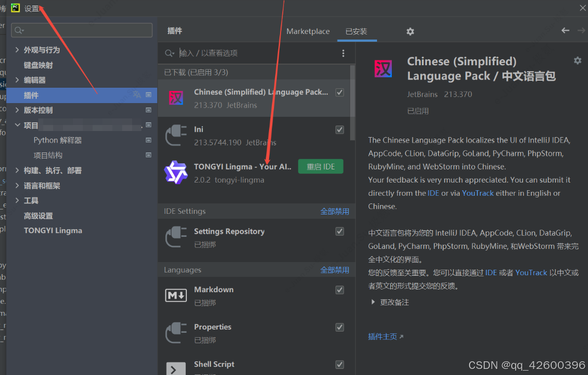Select TONGYI Lingma settings entry

click(x=53, y=231)
